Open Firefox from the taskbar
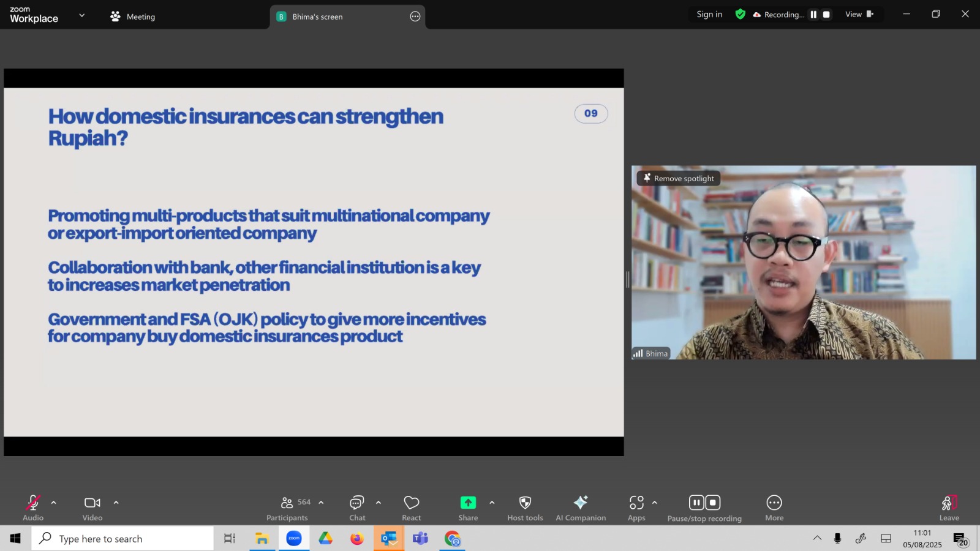This screenshot has height=551, width=980. 357,539
